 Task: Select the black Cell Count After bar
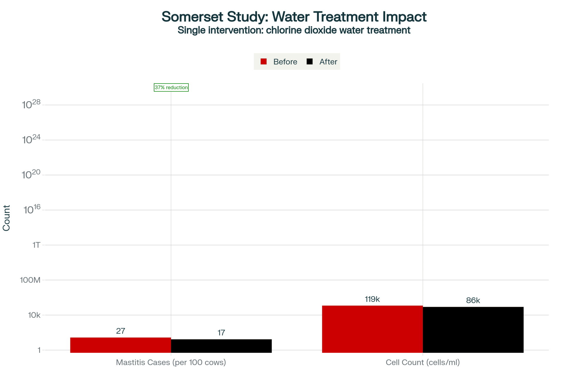pos(473,330)
